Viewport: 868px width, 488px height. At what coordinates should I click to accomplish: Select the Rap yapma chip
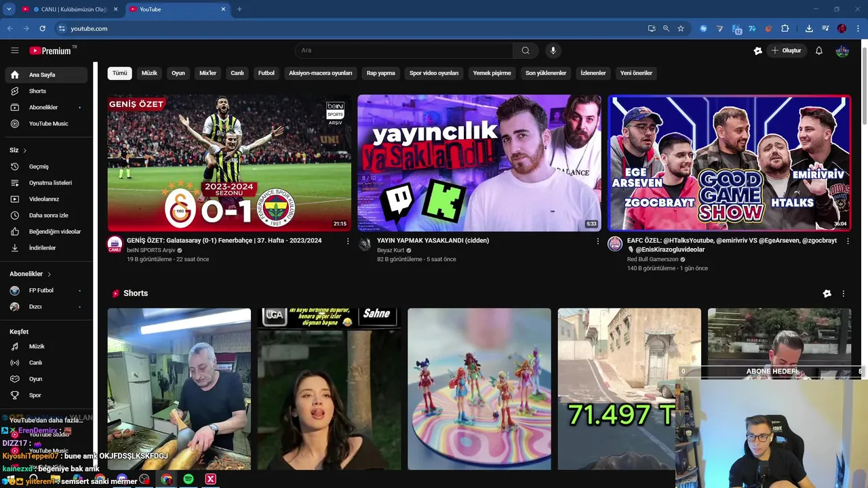[381, 73]
